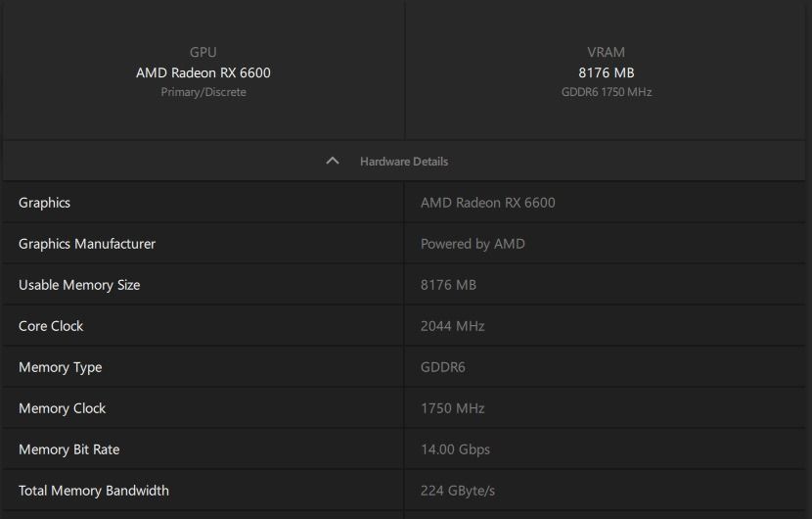Click the 14.00 Gbps bit rate value
The height and width of the screenshot is (519, 812).
455,449
